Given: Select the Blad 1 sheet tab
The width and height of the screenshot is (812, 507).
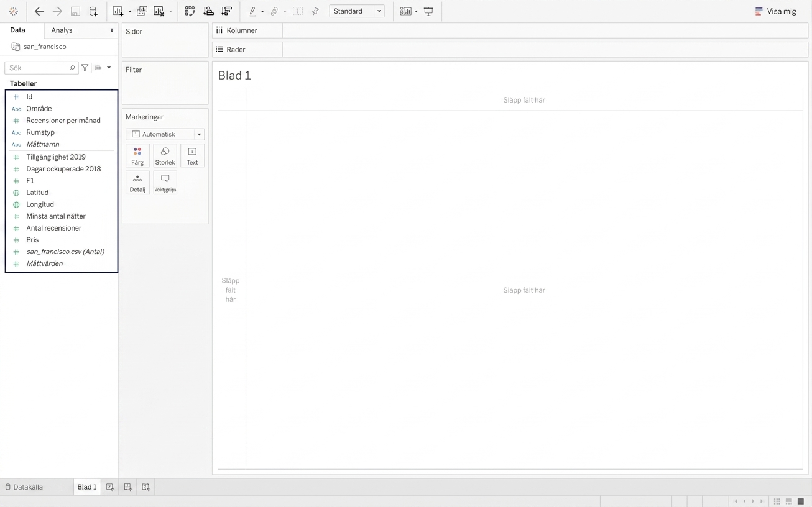Looking at the screenshot, I should coord(87,487).
